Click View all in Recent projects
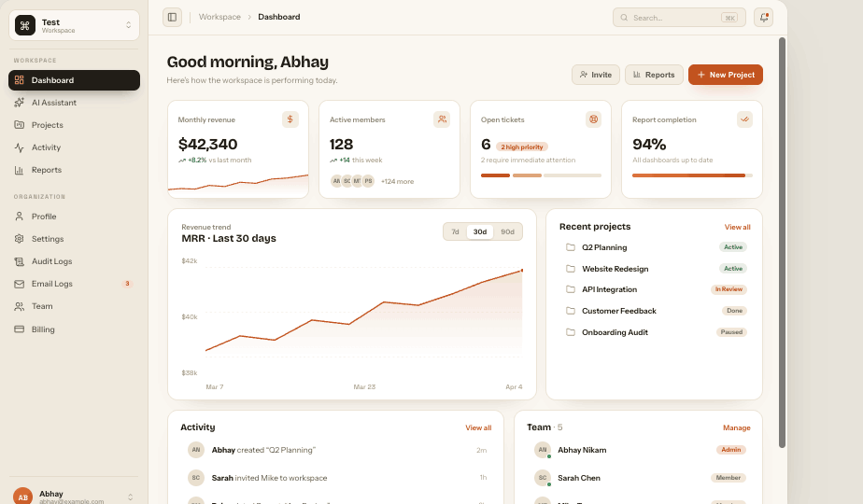863x504 pixels. 737,227
